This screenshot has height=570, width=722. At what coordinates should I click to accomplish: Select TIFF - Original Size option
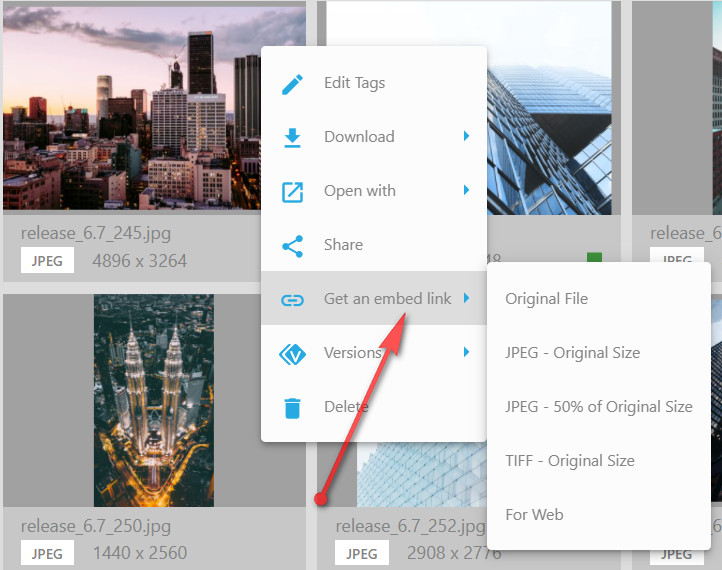(569, 461)
